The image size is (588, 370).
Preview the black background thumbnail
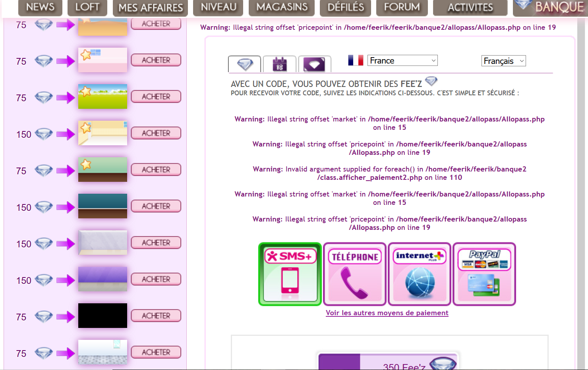pos(103,316)
